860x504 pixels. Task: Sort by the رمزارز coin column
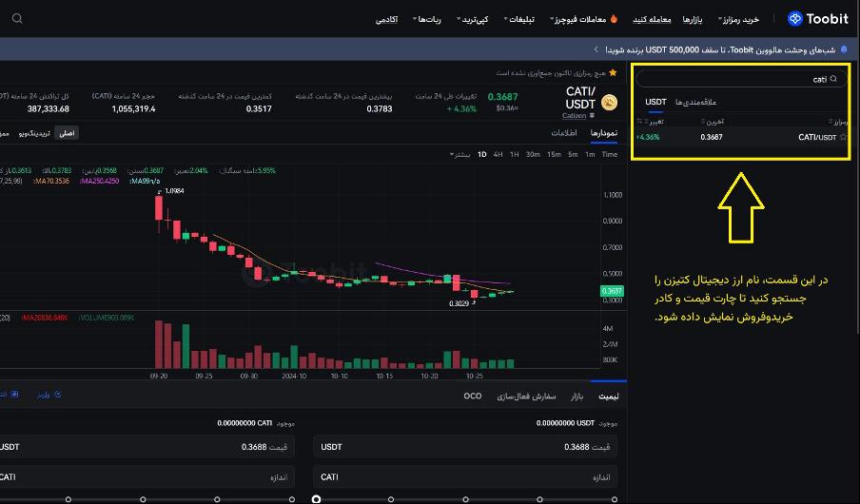coord(838,122)
